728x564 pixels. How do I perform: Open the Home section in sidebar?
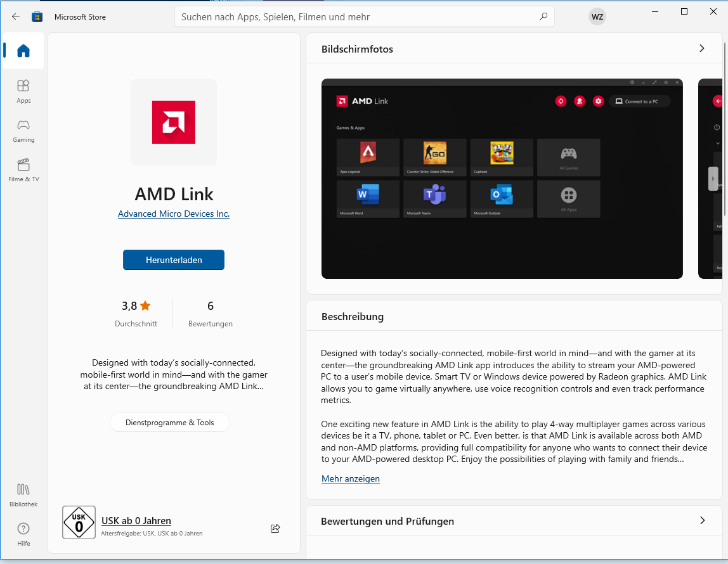click(x=23, y=51)
